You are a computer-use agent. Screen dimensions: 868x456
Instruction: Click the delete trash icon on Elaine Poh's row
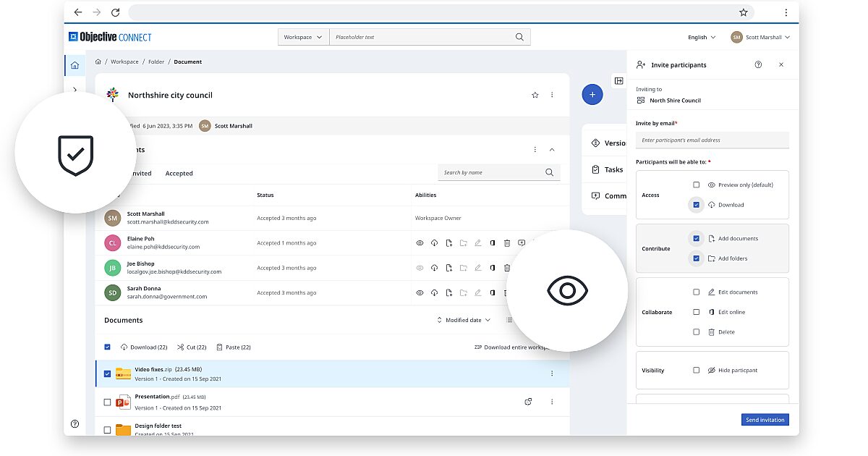point(507,242)
